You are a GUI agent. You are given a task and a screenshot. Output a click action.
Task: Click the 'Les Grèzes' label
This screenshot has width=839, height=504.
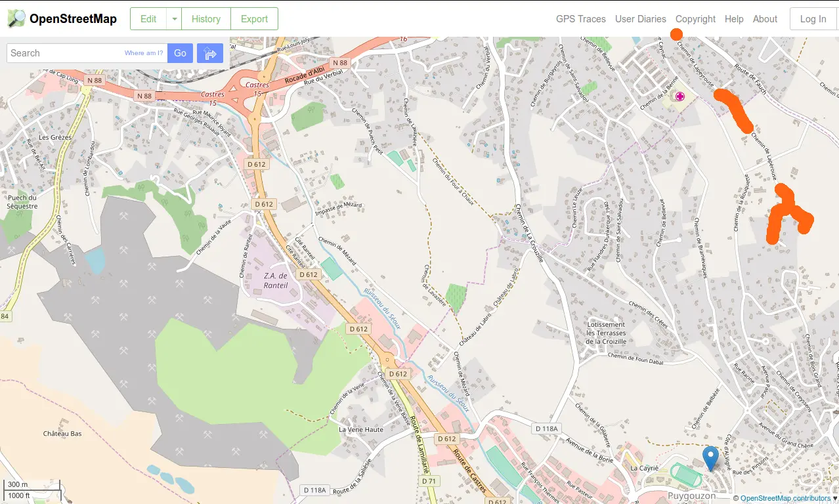[x=55, y=137]
